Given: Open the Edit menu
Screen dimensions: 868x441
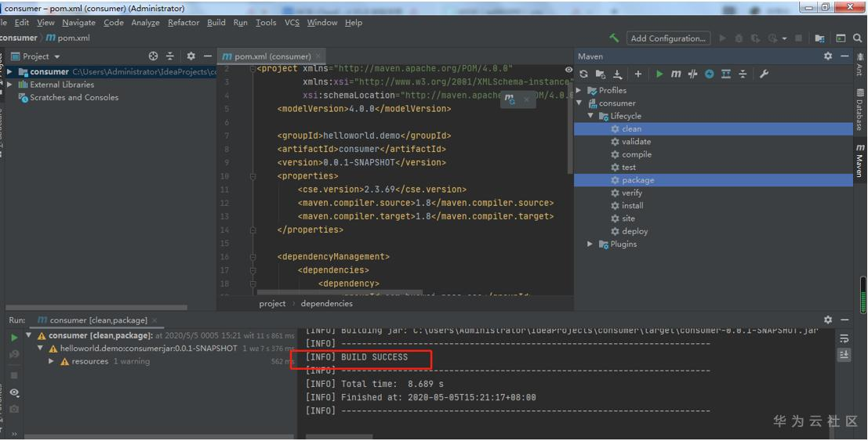Looking at the screenshot, I should 22,23.
